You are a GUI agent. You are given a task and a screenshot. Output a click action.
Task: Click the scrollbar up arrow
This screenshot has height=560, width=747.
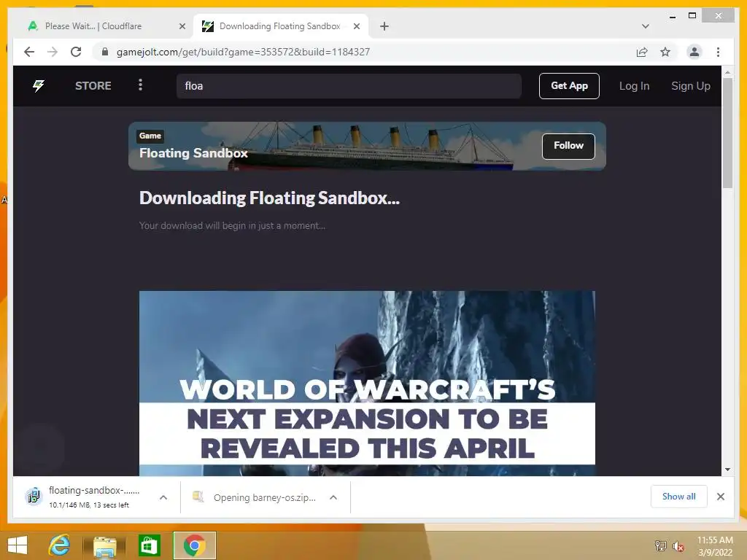point(727,72)
